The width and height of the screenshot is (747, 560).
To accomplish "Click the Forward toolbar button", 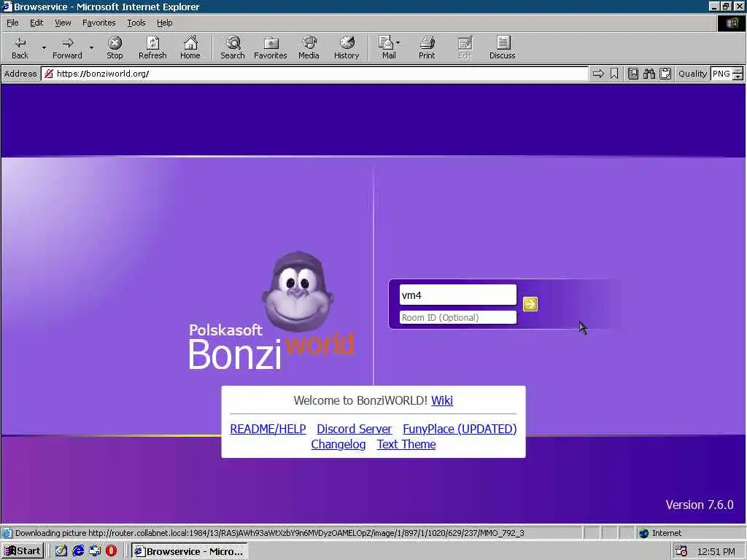I will pos(67,47).
